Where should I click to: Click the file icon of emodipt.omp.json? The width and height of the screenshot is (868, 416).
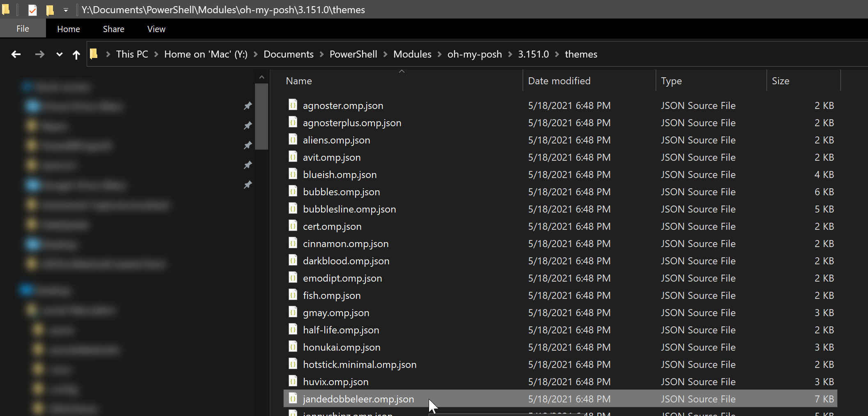click(293, 278)
